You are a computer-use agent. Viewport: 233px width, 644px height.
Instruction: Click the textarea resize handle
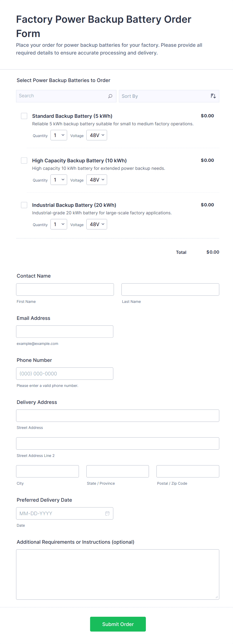coord(217,597)
